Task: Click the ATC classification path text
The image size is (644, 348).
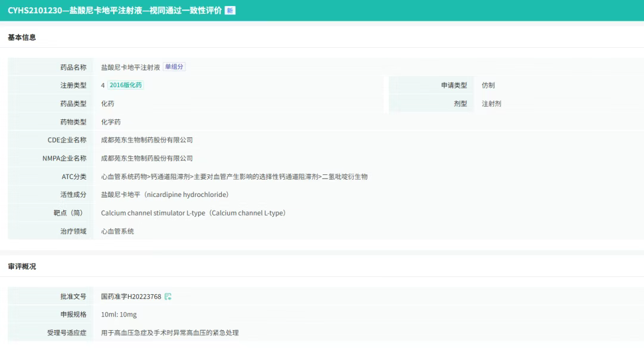Action: pos(234,177)
